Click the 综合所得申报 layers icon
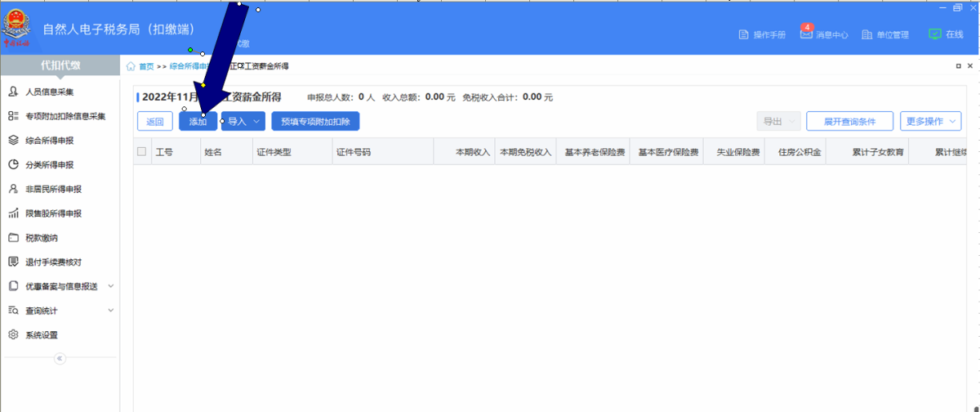This screenshot has width=980, height=412. (13, 141)
